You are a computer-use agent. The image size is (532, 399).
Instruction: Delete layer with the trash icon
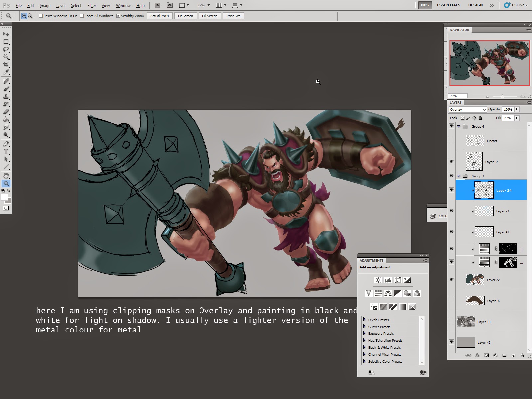coord(522,355)
